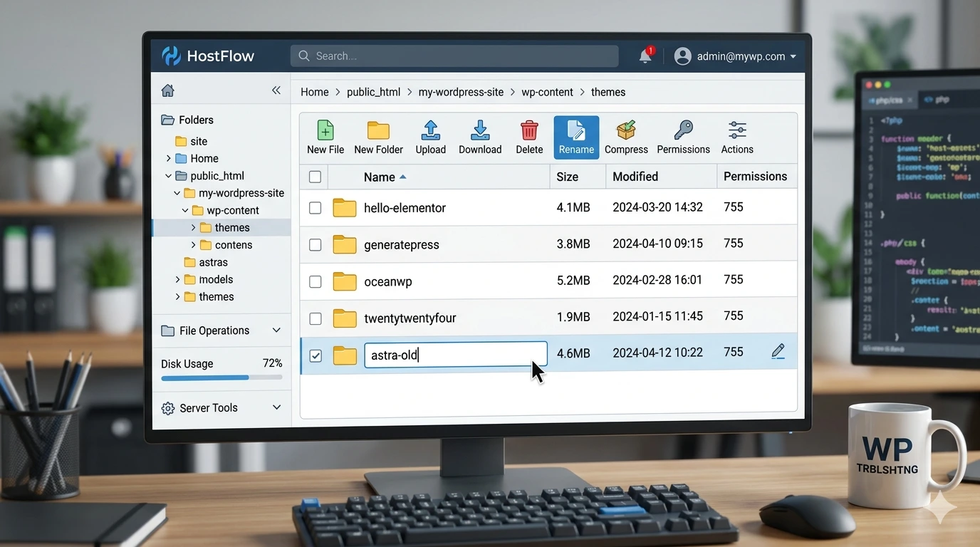
Task: Open the twentytwentyfour folder name
Action: (410, 318)
